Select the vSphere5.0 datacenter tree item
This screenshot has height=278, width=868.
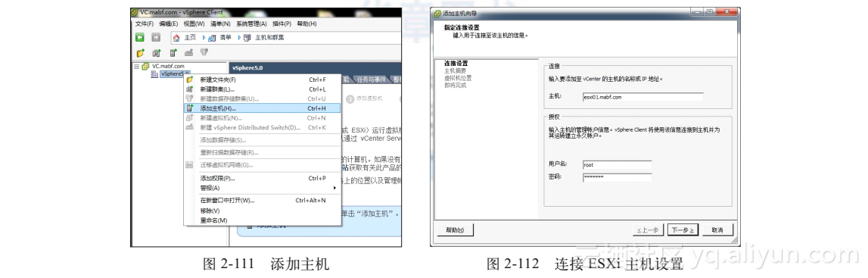[x=175, y=73]
